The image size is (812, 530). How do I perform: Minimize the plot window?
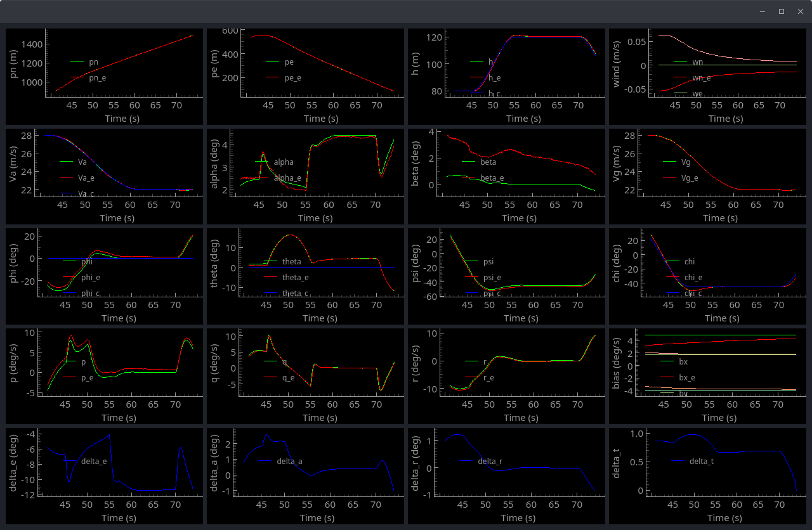point(763,11)
